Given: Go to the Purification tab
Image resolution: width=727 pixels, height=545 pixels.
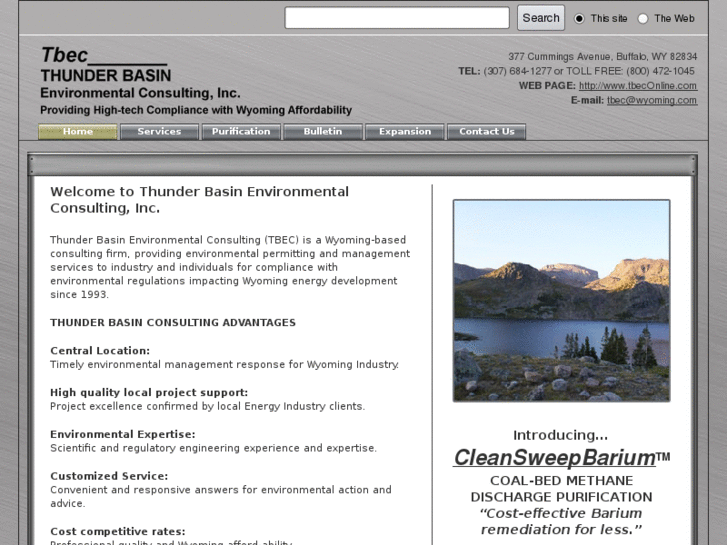Looking at the screenshot, I should (241, 131).
